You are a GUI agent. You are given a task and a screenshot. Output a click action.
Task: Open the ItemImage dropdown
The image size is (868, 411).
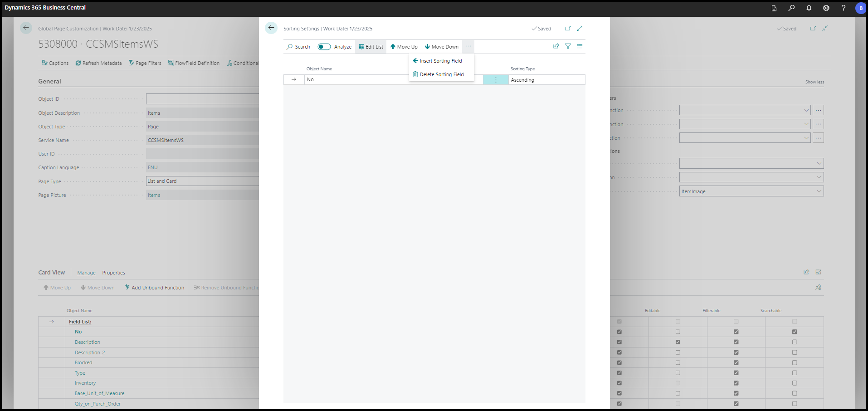pos(819,191)
